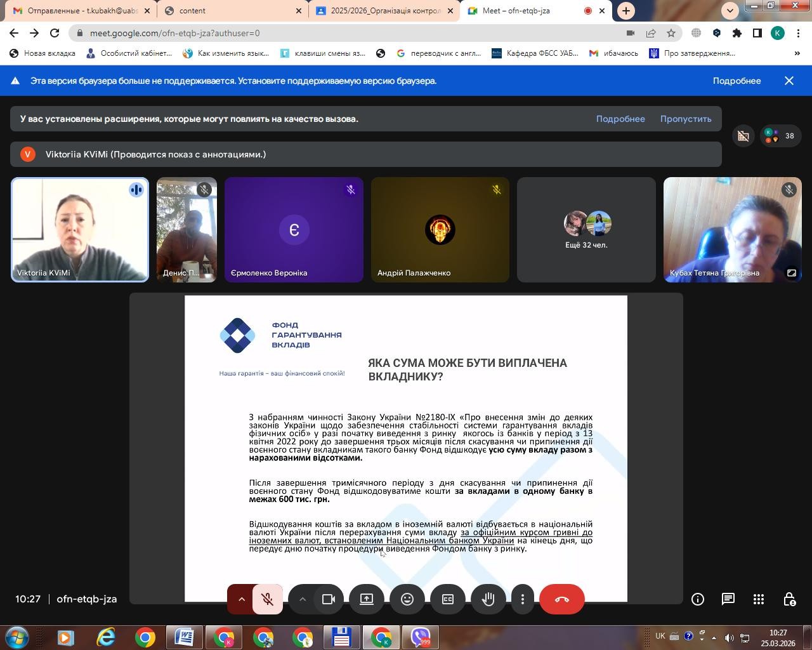
Task: Open the chat panel icon
Action: 728,599
